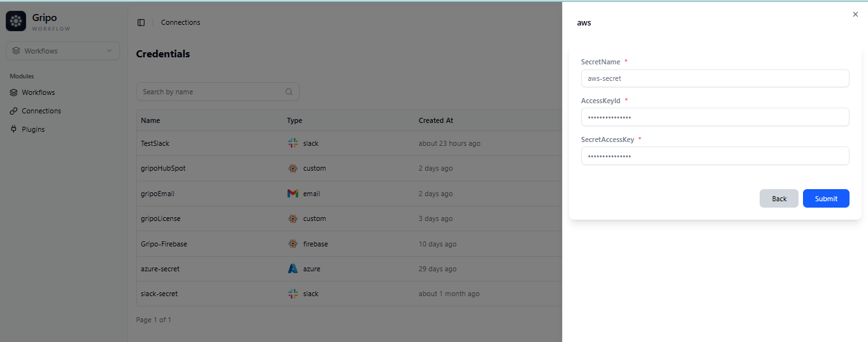Click the Slack icon in slack-secret row
The image size is (868, 342).
coord(293,294)
